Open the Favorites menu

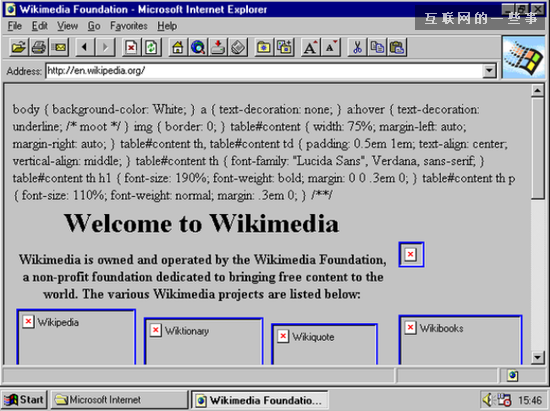(128, 26)
